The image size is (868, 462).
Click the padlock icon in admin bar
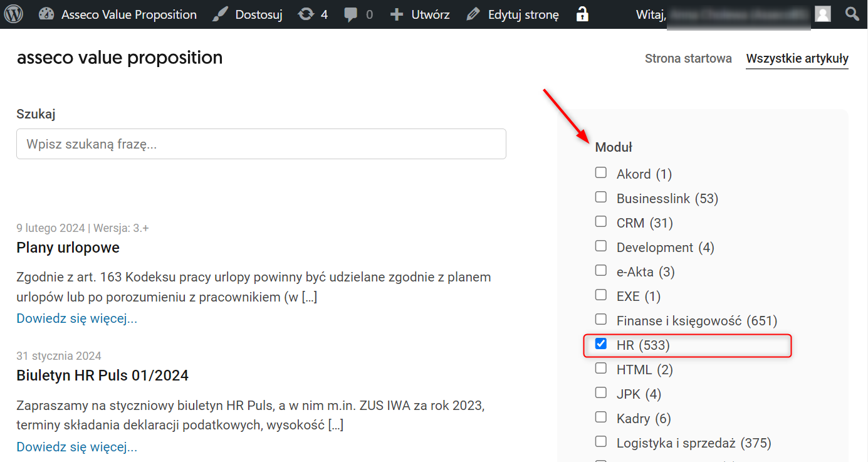click(583, 14)
